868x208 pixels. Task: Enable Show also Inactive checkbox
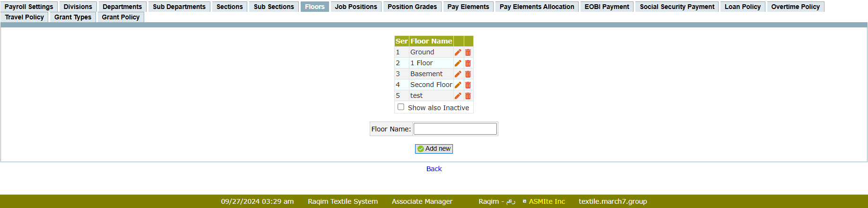coord(401,107)
